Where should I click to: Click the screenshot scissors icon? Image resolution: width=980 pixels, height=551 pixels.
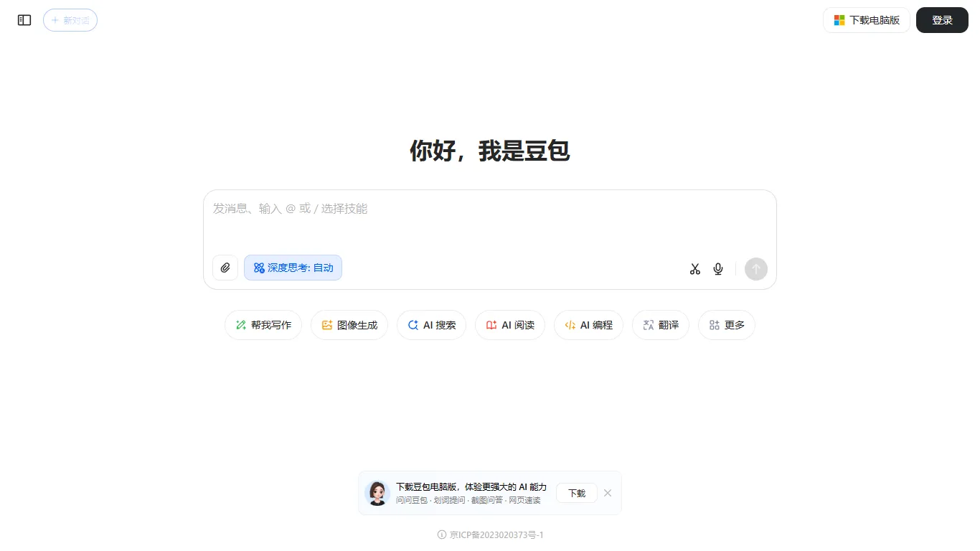[694, 268]
